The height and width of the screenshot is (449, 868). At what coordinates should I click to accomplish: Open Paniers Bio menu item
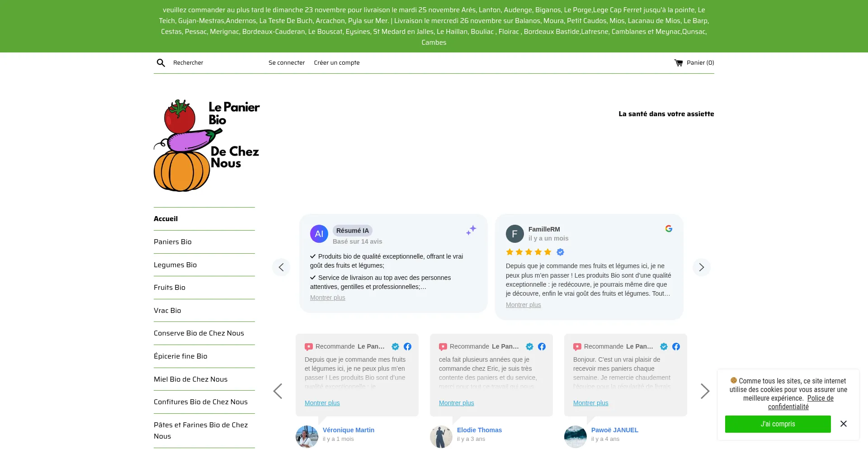point(173,242)
